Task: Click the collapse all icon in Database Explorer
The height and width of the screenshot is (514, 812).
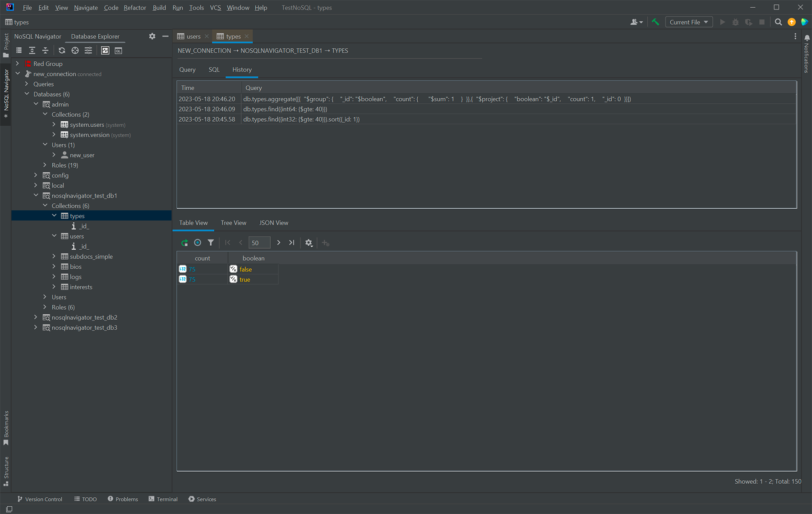Action: click(45, 50)
